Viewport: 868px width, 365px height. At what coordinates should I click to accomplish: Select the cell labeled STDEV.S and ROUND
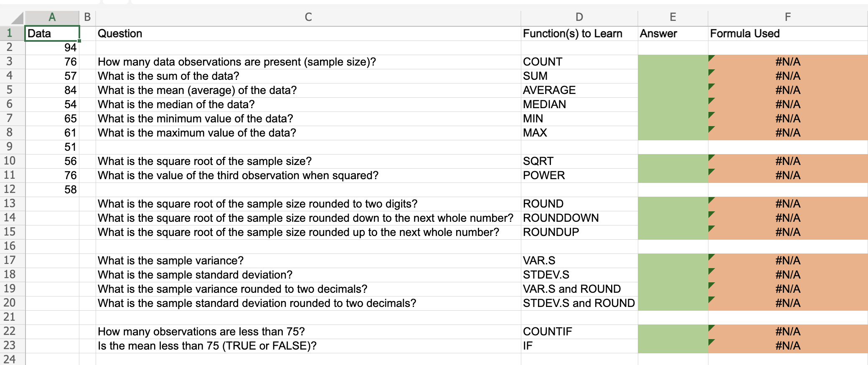pos(579,303)
